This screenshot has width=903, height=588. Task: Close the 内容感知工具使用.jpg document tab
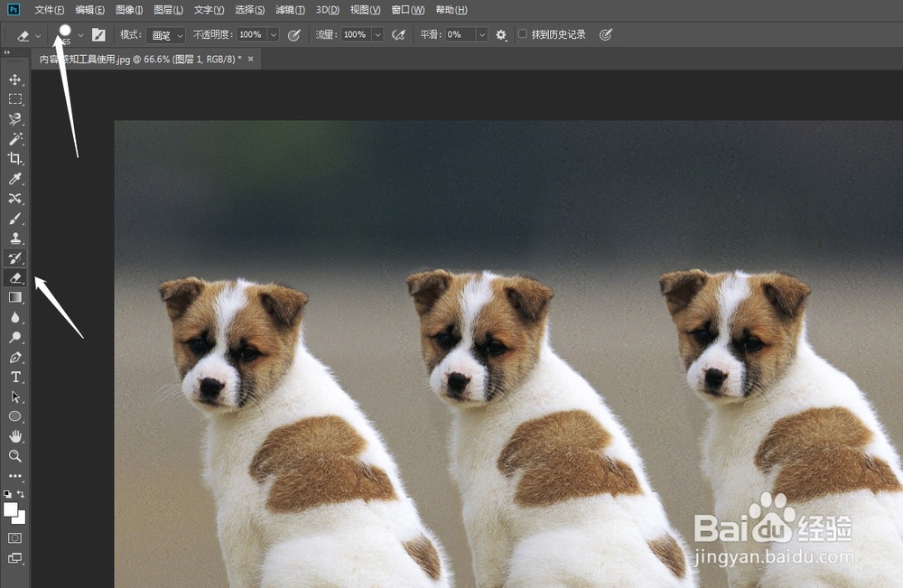tap(250, 59)
